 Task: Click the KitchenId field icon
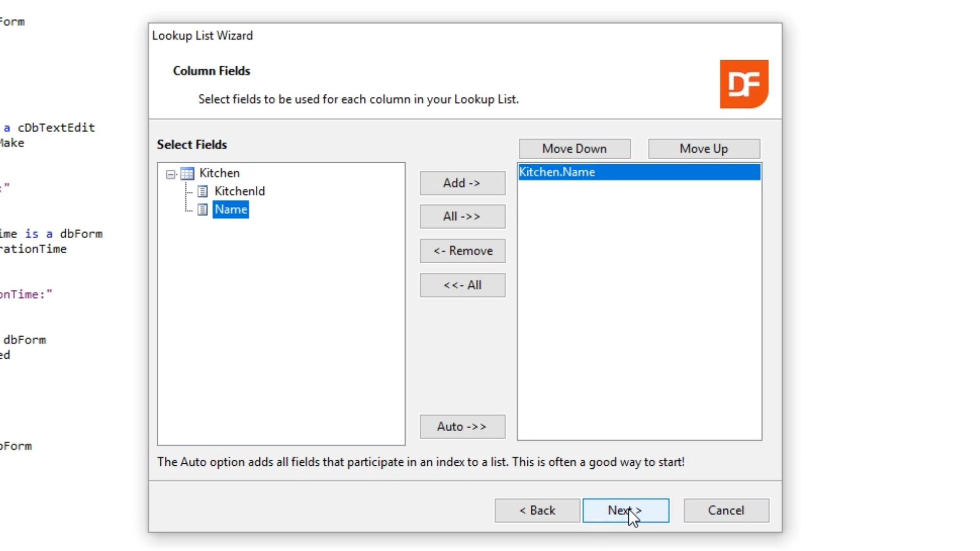point(203,191)
